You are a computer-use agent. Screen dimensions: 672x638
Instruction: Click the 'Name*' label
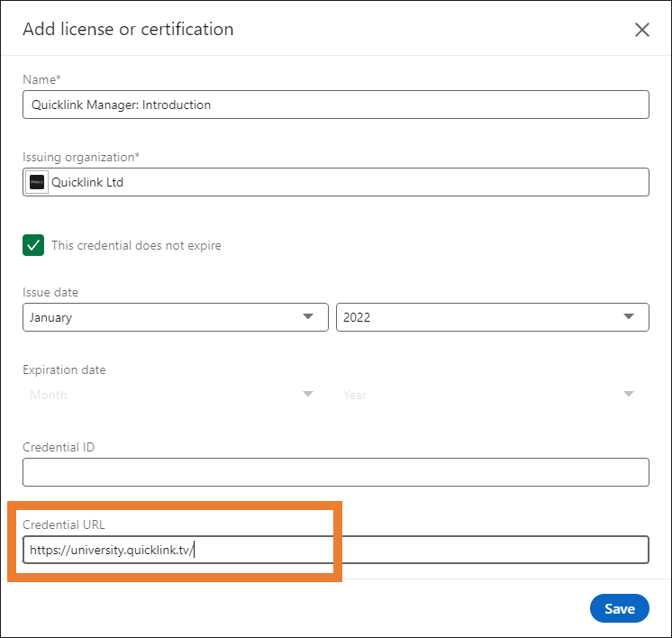pyautogui.click(x=41, y=79)
